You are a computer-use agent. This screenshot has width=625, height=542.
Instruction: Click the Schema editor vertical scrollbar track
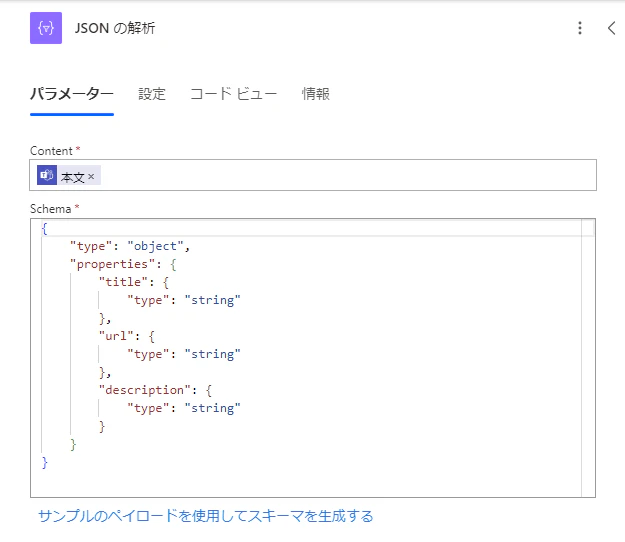coord(588,358)
